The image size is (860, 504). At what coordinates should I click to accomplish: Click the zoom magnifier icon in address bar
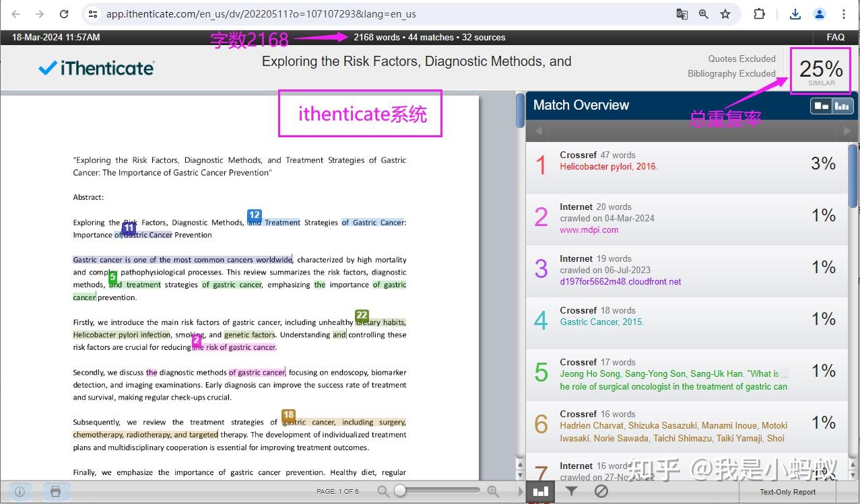pyautogui.click(x=704, y=14)
